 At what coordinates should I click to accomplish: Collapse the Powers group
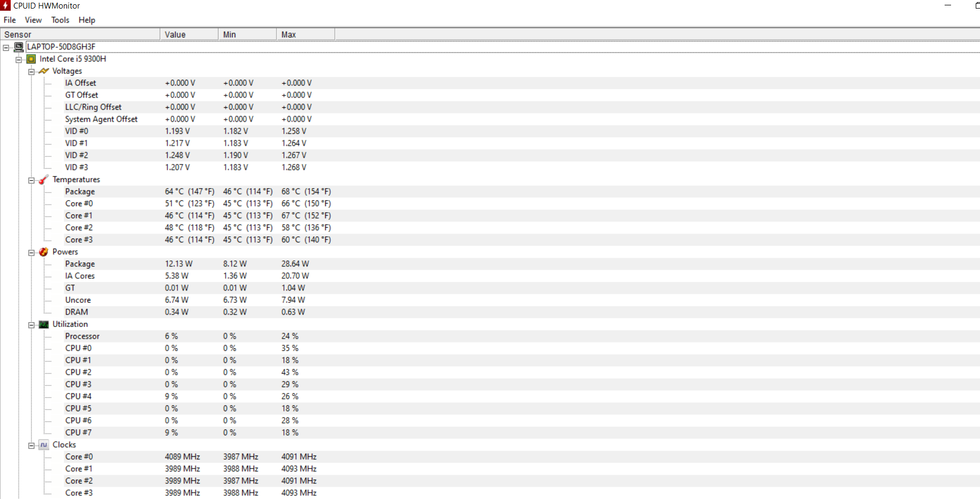pos(32,253)
